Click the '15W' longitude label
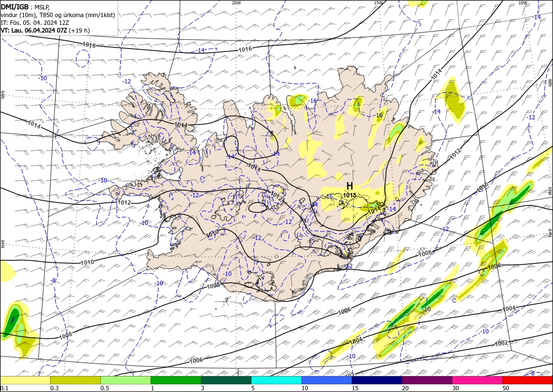 pos(378,3)
